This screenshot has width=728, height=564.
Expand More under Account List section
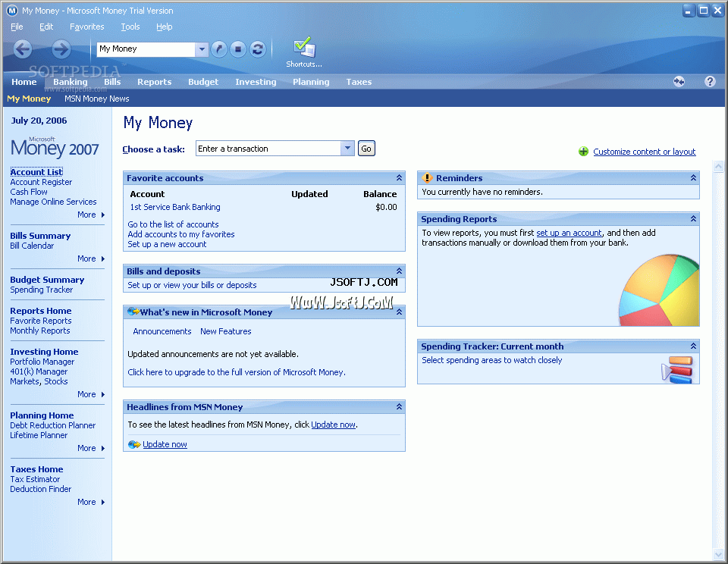[91, 215]
